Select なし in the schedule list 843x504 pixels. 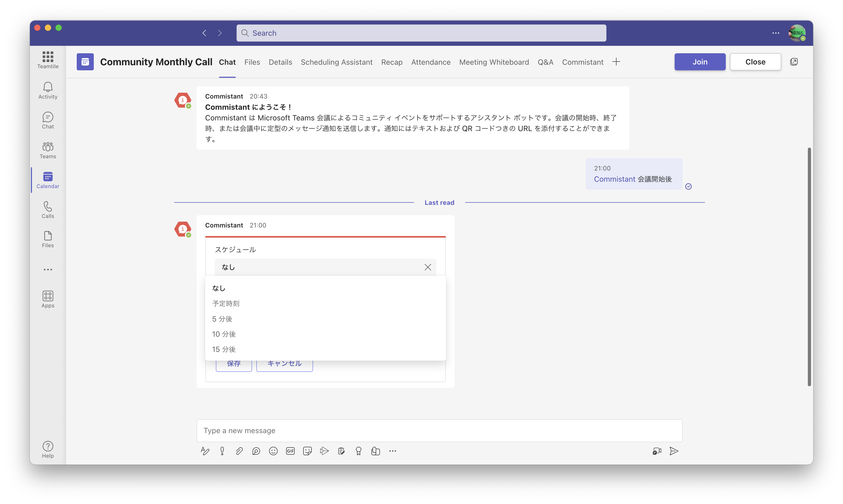(x=325, y=288)
